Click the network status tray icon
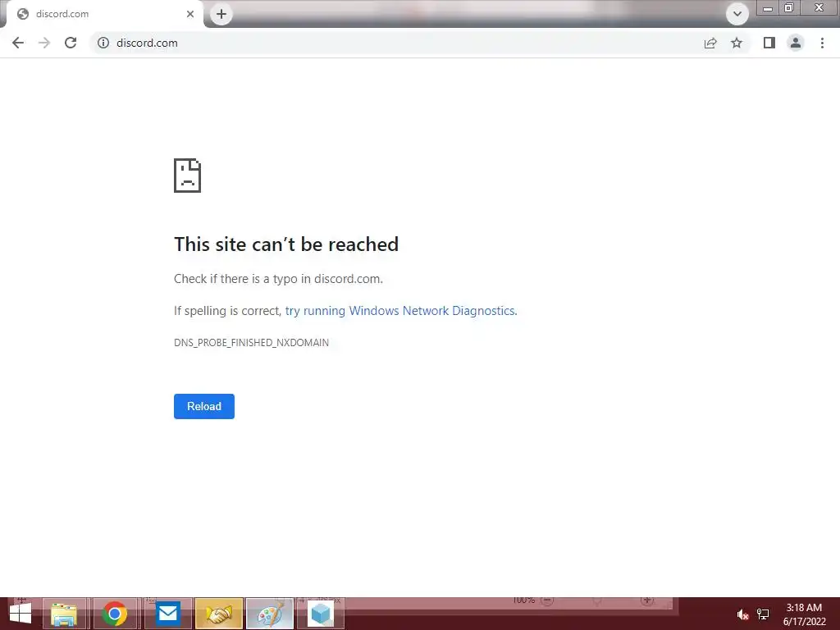840x630 pixels. tap(763, 614)
